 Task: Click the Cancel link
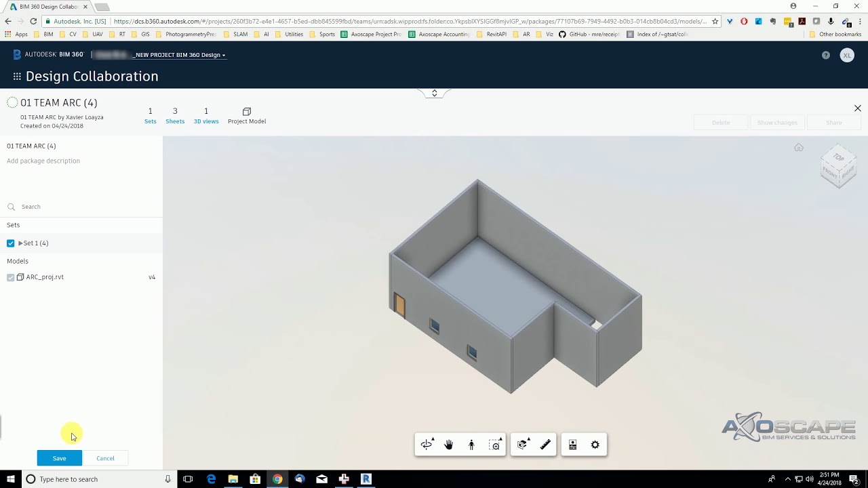coord(105,458)
